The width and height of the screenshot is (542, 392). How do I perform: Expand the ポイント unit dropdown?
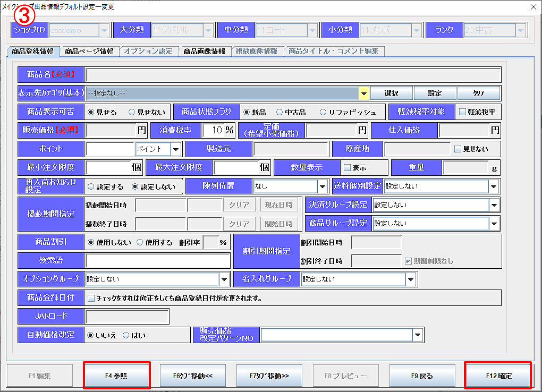pyautogui.click(x=176, y=149)
